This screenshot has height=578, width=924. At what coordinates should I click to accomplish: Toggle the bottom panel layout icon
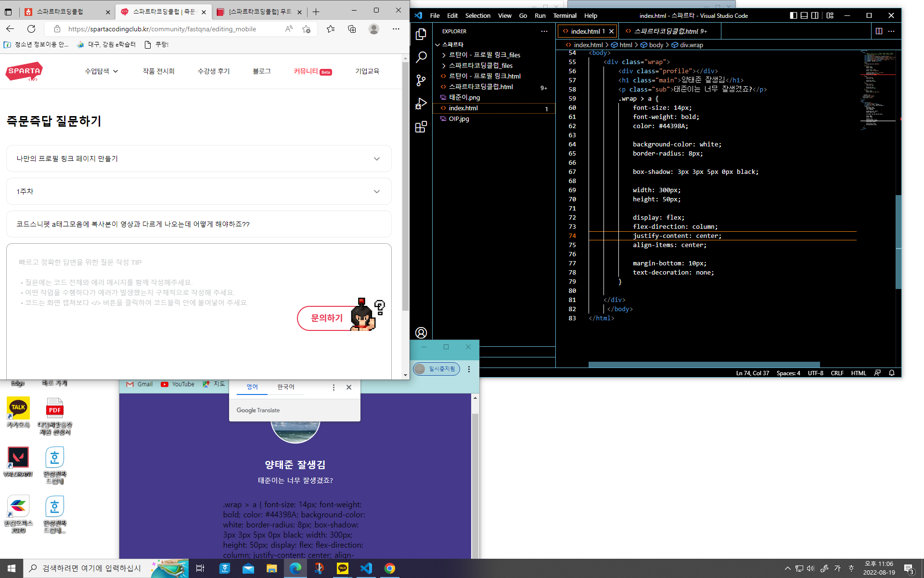pyautogui.click(x=804, y=15)
